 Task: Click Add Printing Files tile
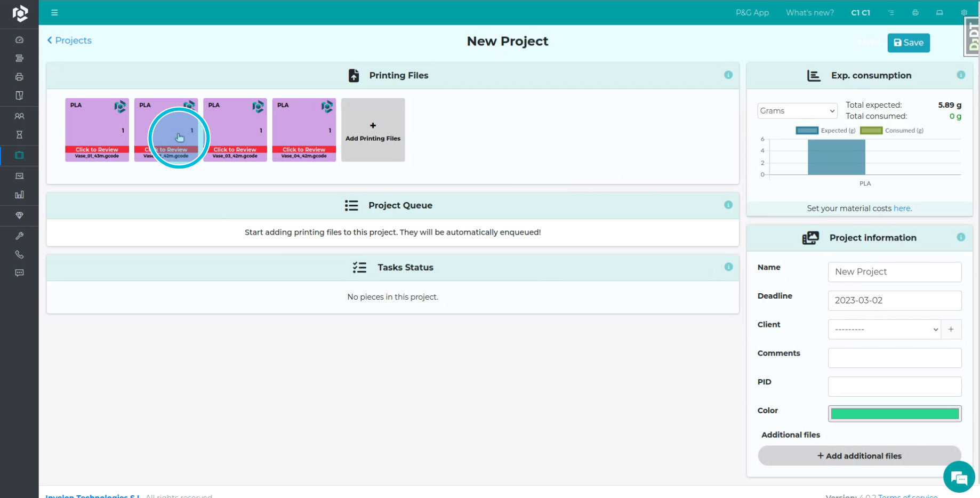(373, 130)
